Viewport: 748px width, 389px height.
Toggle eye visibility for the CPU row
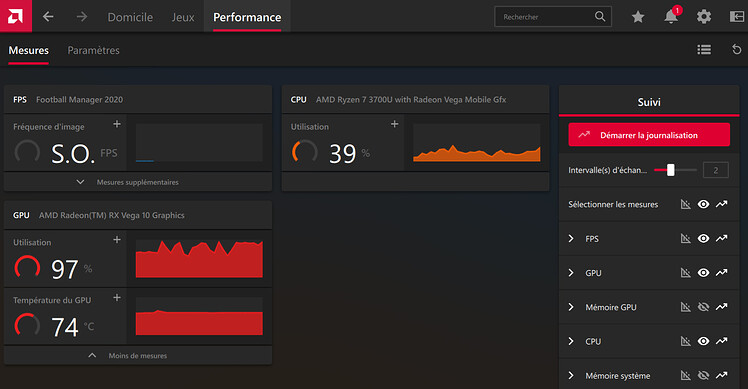703,341
